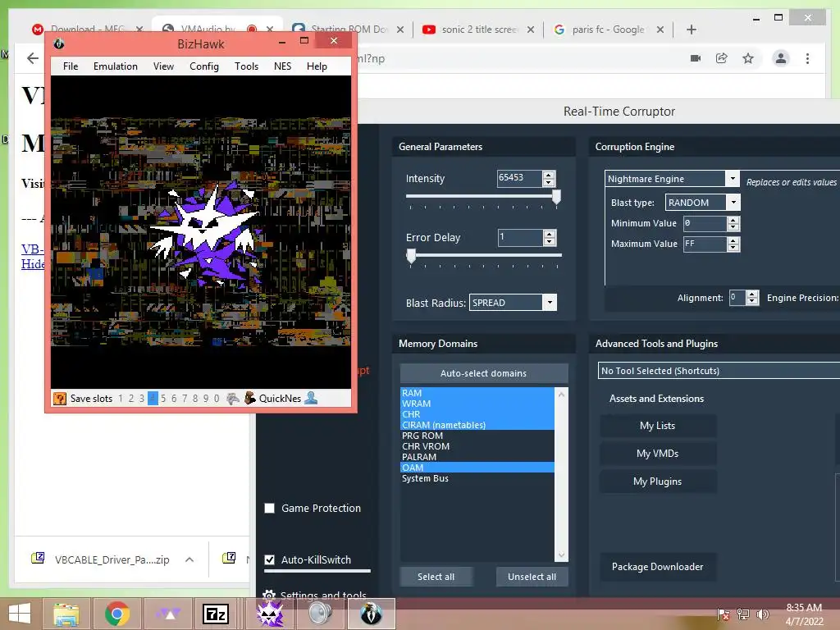Screen dimensions: 840x630
Task: Toggle the PRG ROM memory domain
Action: click(x=477, y=436)
